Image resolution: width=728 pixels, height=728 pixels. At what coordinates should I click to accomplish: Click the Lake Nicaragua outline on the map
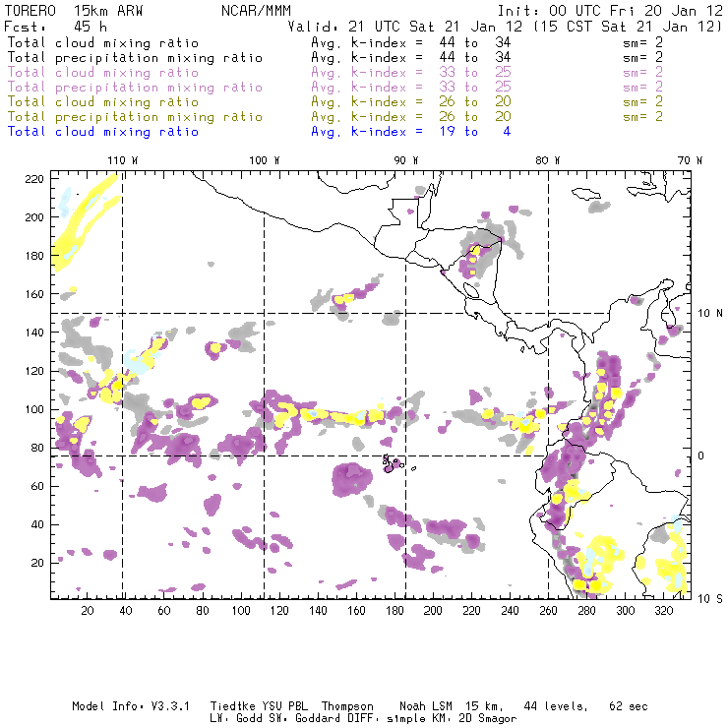[471, 290]
